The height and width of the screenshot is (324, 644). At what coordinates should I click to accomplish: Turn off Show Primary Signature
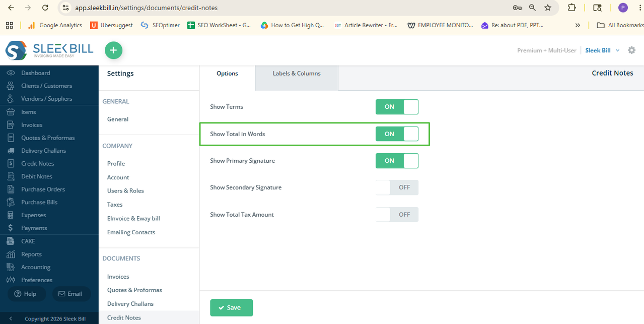point(397,160)
